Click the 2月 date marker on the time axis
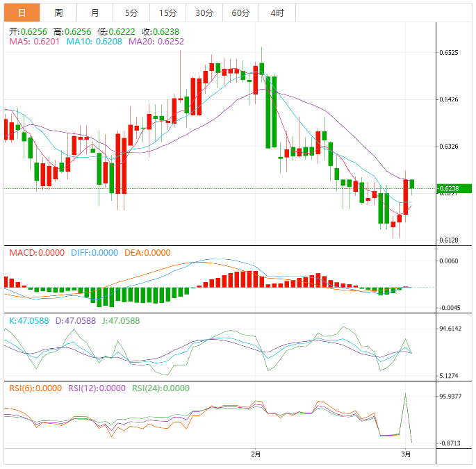 click(x=256, y=454)
